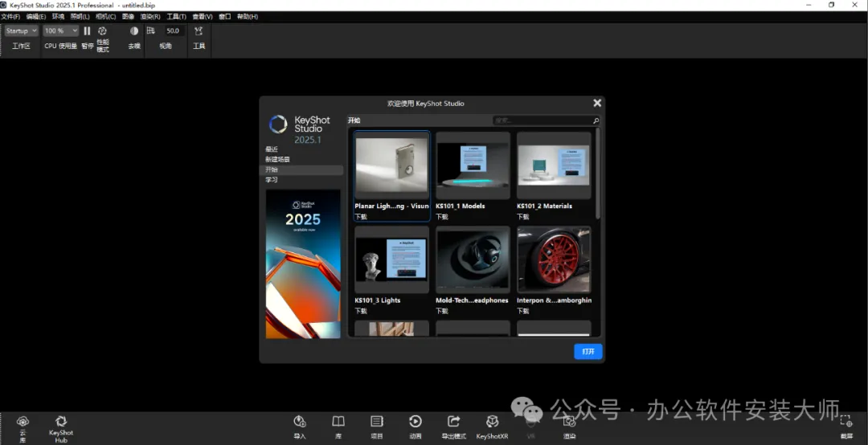Screen dimensions: 868x445
Task: Open the Project (项目) panel icon
Action: coord(377,422)
